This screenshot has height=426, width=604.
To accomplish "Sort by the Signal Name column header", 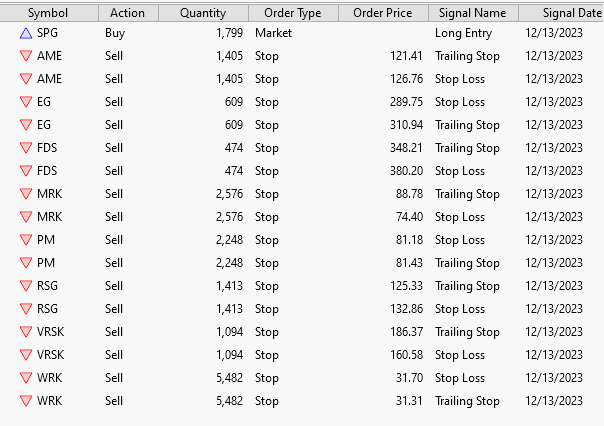I will click(x=470, y=13).
